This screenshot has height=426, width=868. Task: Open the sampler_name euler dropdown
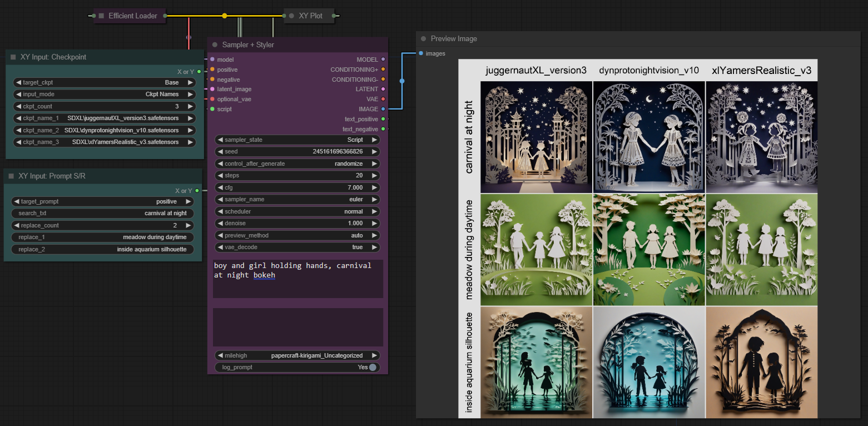click(x=297, y=200)
